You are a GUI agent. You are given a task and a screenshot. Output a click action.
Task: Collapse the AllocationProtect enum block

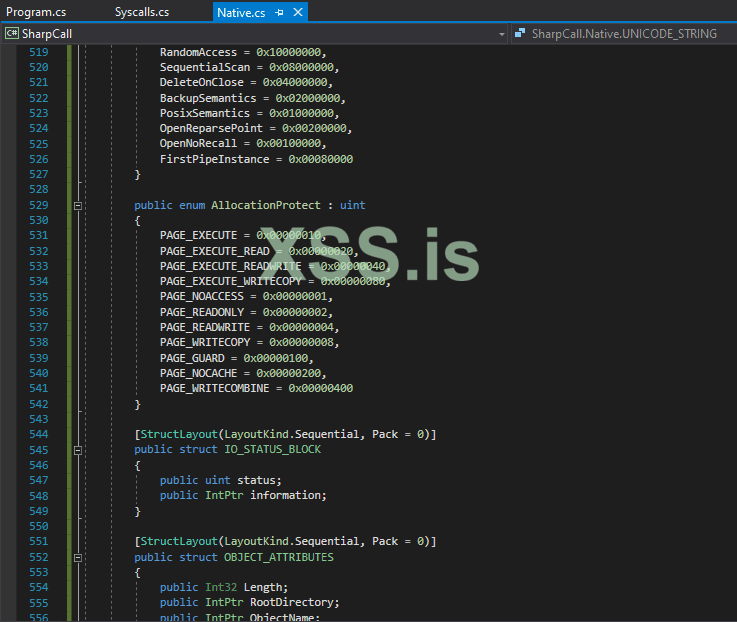78,205
